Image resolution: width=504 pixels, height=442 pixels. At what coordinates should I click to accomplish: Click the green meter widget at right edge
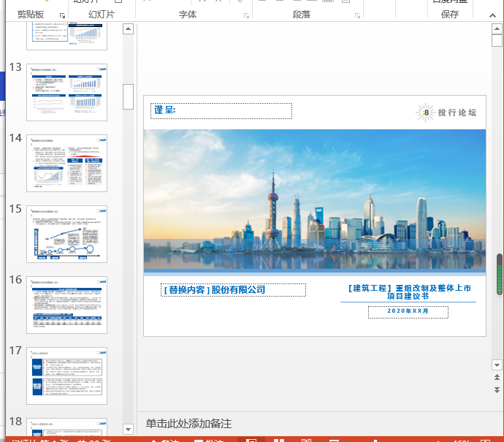pos(500,274)
